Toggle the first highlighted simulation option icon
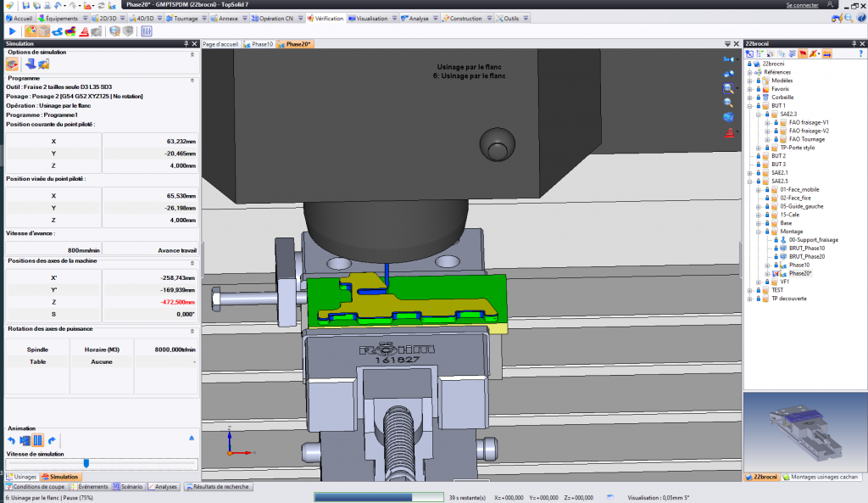The image size is (868, 503). tap(14, 64)
